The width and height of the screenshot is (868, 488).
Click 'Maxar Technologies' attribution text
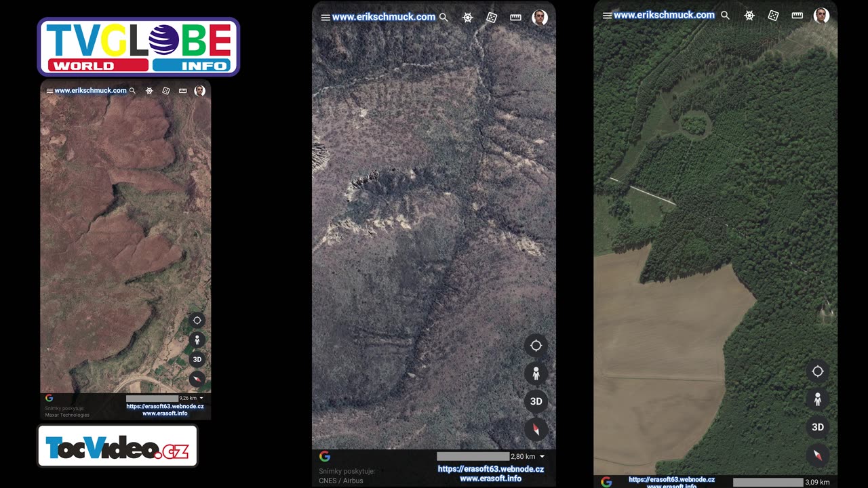[67, 415]
